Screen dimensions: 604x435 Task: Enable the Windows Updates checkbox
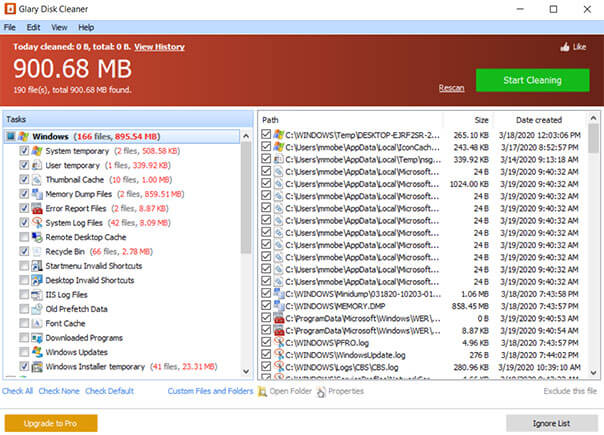click(x=24, y=352)
